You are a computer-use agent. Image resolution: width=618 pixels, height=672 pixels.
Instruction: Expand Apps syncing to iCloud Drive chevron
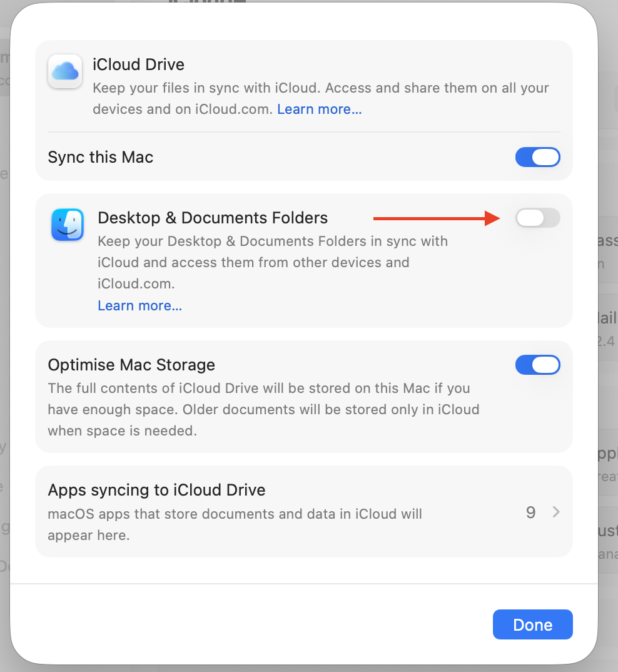556,512
